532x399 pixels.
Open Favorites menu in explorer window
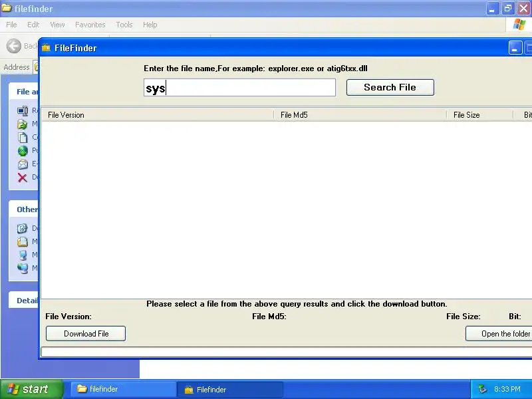[x=90, y=25]
